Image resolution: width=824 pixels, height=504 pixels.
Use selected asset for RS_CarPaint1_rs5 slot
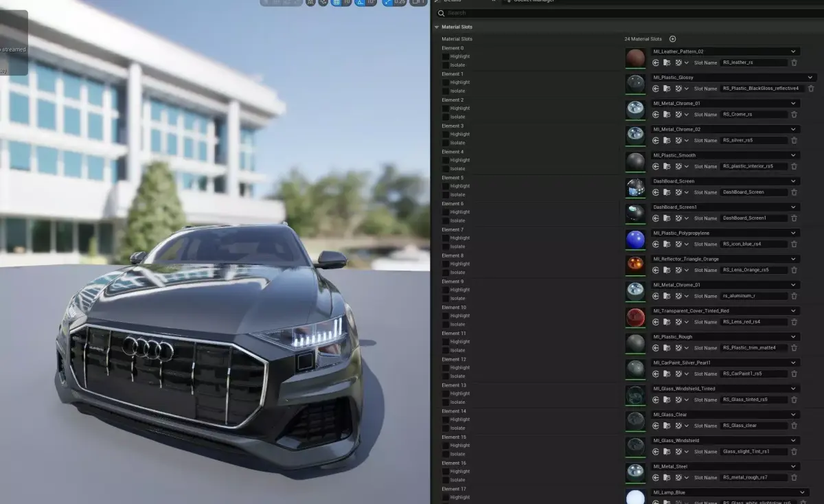[656, 374]
